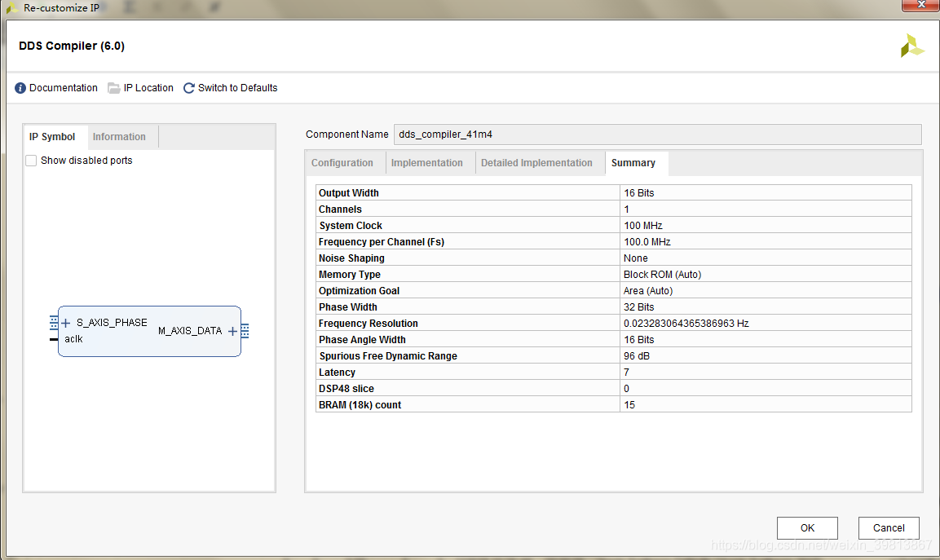The width and height of the screenshot is (940, 560).
Task: Click the aclk port label
Action: point(73,339)
